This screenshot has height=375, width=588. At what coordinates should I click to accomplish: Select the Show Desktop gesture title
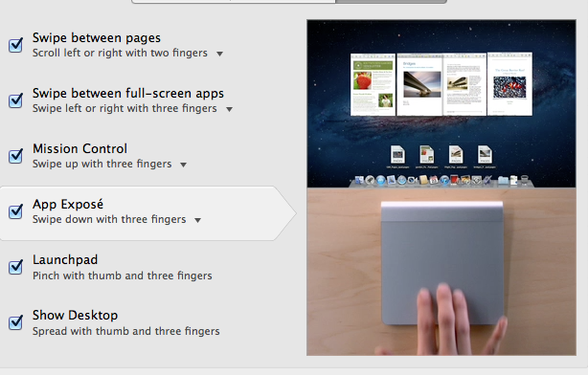click(75, 315)
